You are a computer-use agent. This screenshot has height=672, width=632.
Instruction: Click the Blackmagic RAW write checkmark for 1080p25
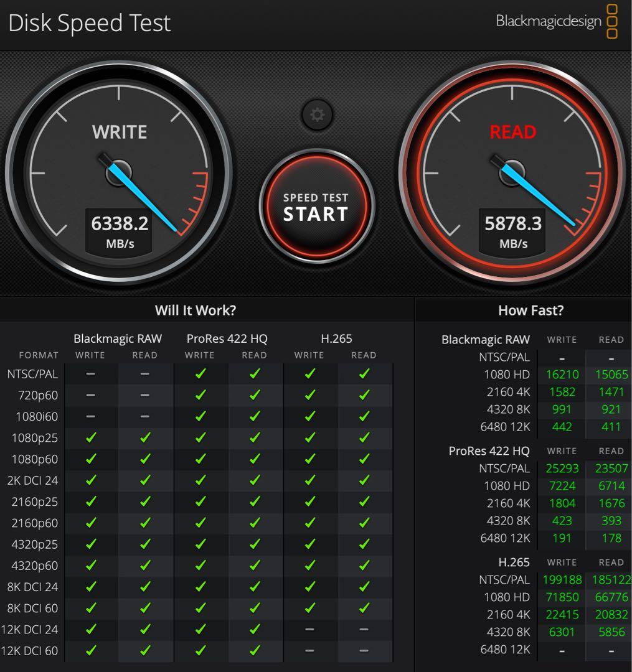(x=91, y=438)
